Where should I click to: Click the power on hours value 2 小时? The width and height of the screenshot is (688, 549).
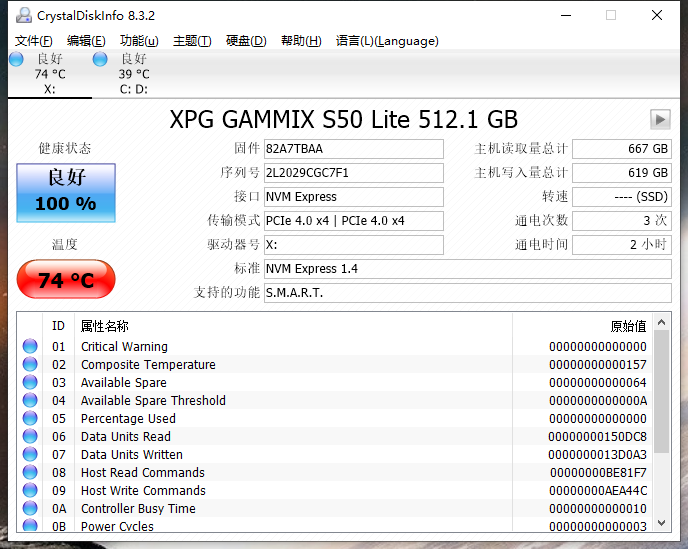pyautogui.click(x=622, y=245)
